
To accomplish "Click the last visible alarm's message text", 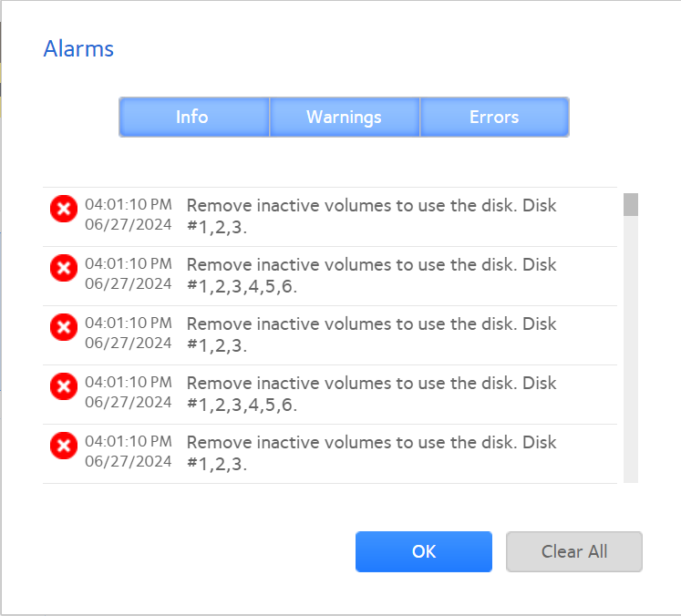I will pyautogui.click(x=371, y=453).
